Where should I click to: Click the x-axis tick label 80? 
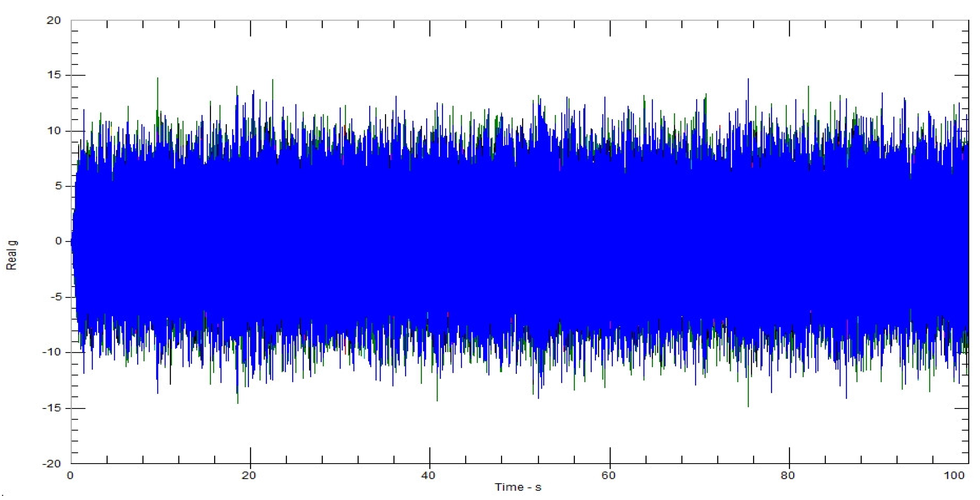[x=788, y=475]
